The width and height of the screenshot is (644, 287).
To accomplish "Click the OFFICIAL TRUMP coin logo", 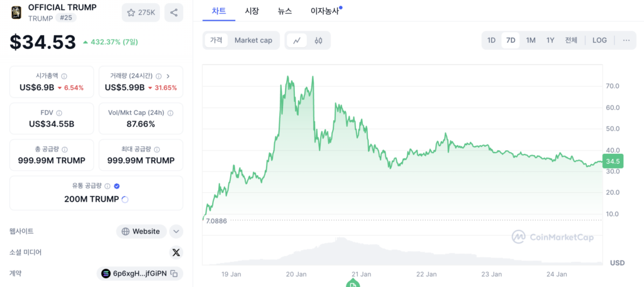I will [x=16, y=12].
